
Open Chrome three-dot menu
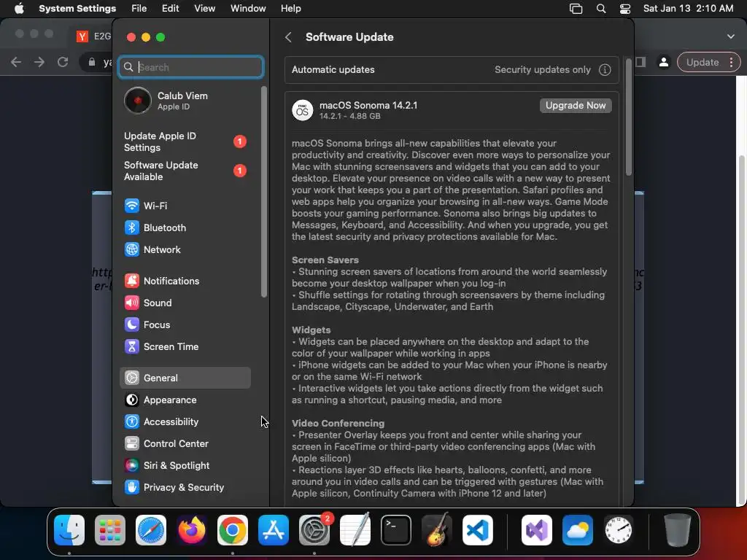731,63
